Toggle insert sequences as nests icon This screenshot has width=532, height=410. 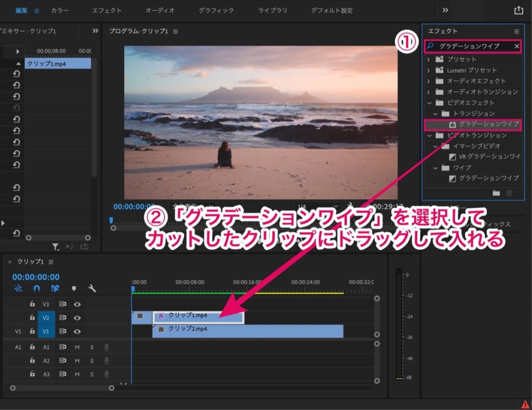pyautogui.click(x=18, y=289)
